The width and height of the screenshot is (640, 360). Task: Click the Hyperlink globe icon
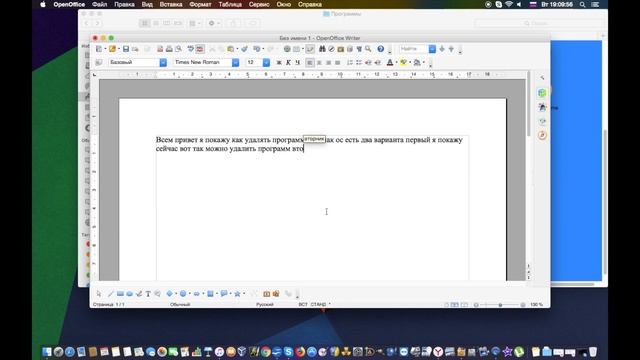click(x=287, y=49)
